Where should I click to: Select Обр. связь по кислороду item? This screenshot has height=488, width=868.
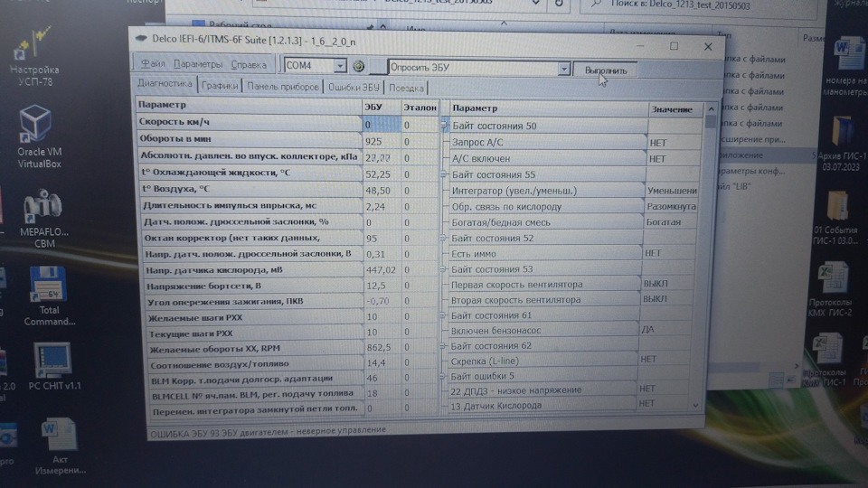pos(546,206)
